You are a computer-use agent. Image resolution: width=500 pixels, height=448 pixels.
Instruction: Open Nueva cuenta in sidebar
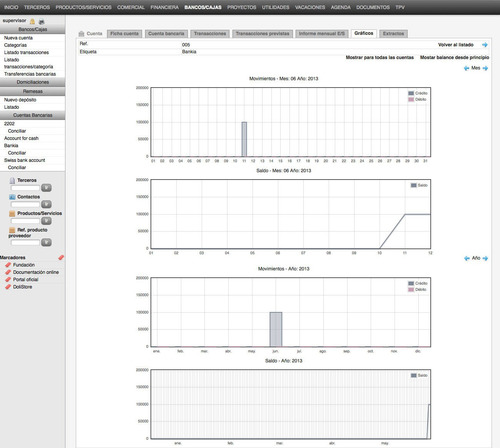(x=18, y=38)
